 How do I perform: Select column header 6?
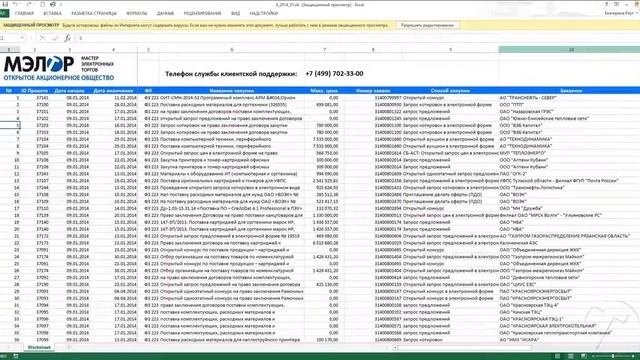pyautogui.click(x=232, y=49)
